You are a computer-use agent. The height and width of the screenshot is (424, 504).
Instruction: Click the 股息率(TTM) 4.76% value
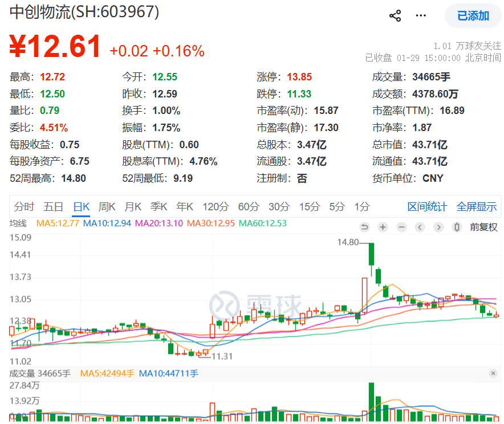(x=204, y=161)
